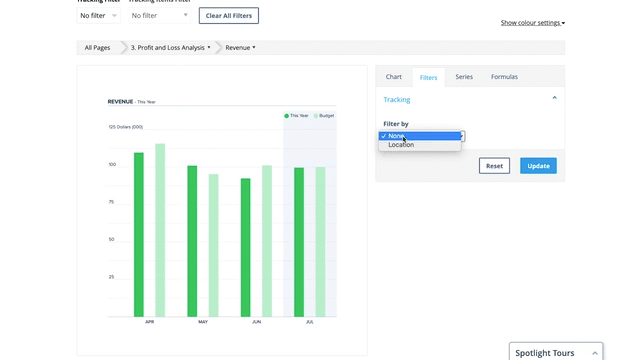Open the Profit and Loss Analysis breadcrumb menu
The image size is (640, 360).
coord(171,48)
